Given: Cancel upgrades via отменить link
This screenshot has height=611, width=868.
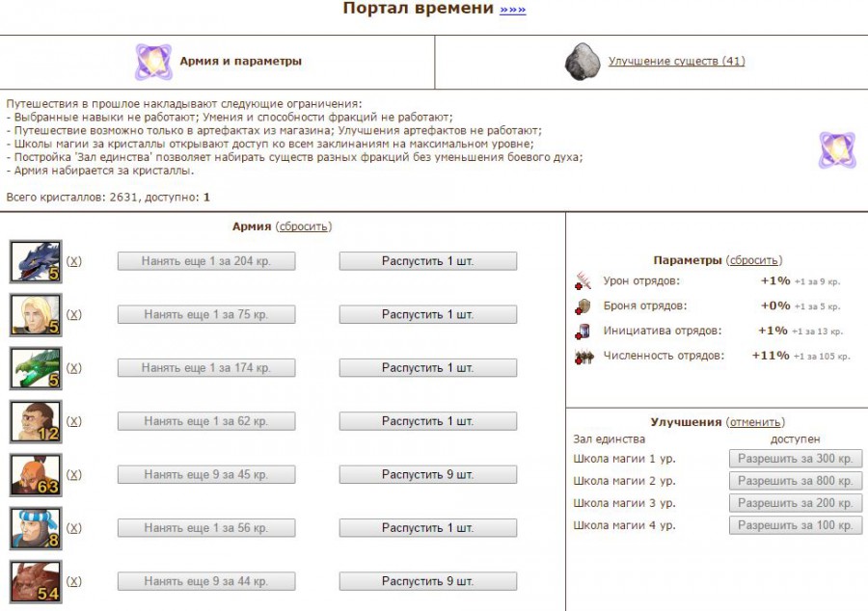Looking at the screenshot, I should point(755,422).
